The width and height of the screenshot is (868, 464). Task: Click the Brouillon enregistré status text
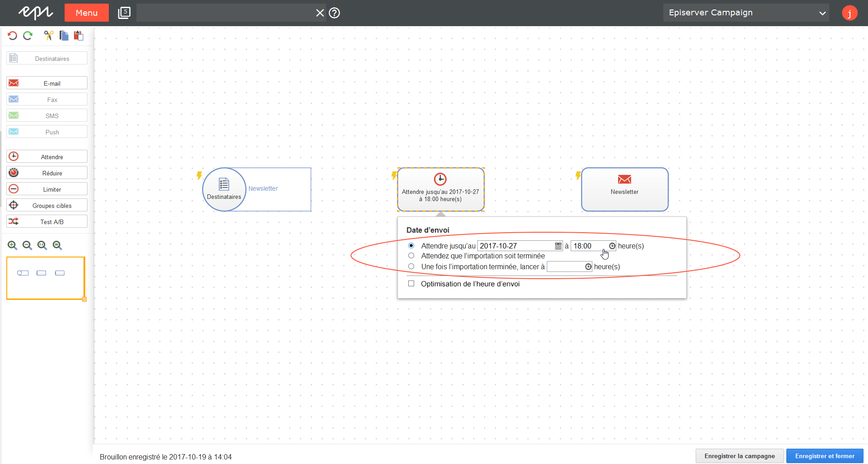tap(166, 457)
